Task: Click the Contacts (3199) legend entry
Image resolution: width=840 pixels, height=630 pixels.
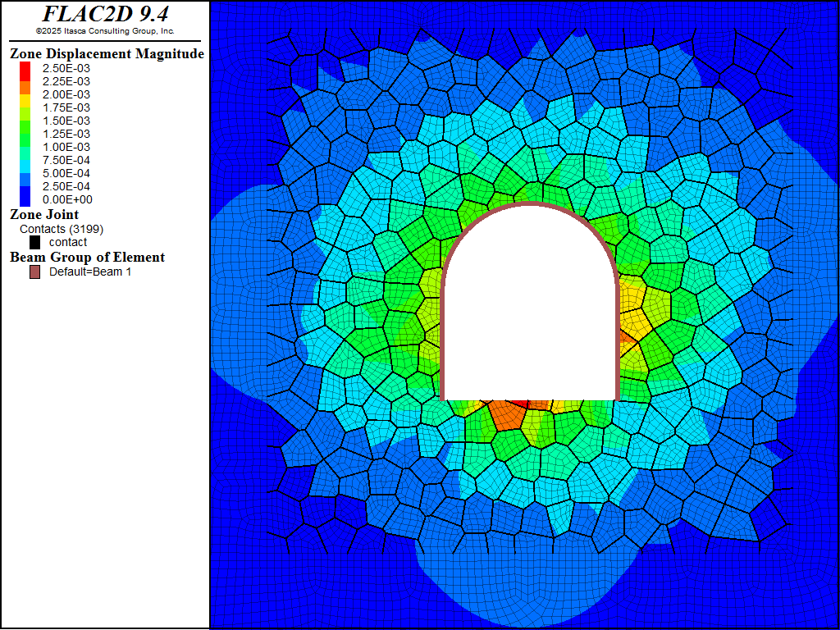Action: 62,229
